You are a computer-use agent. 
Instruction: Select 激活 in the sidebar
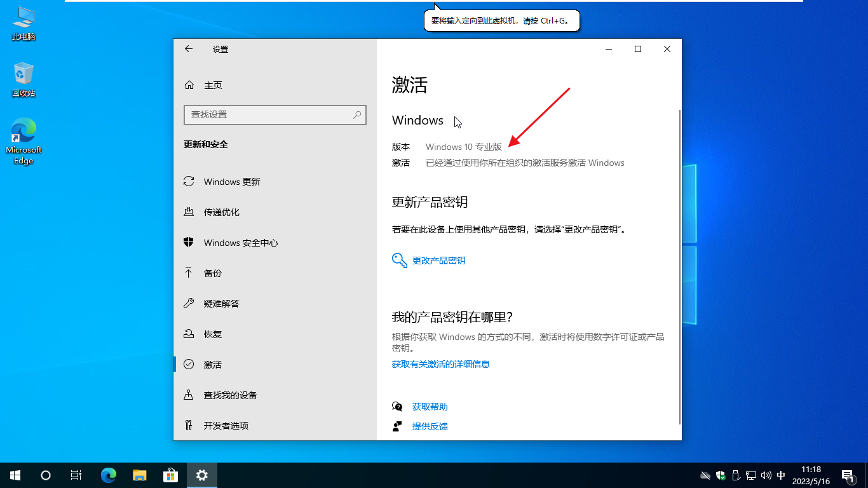click(275, 365)
